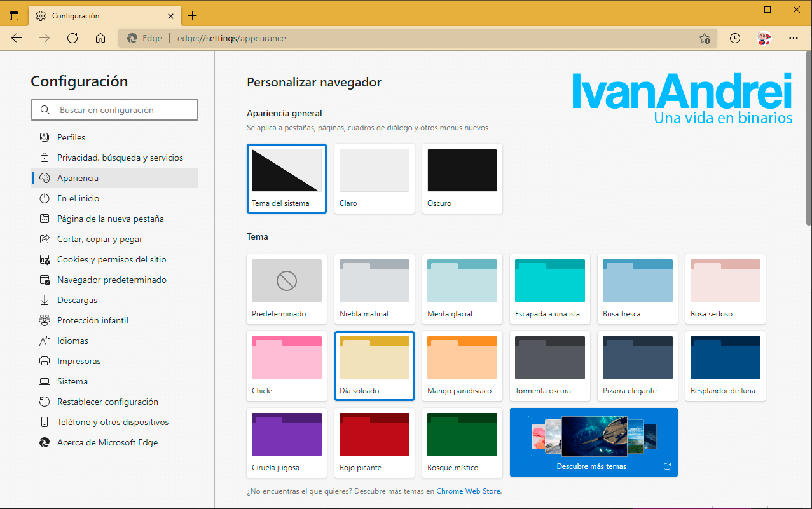Reload the page with refresh icon

coord(72,38)
